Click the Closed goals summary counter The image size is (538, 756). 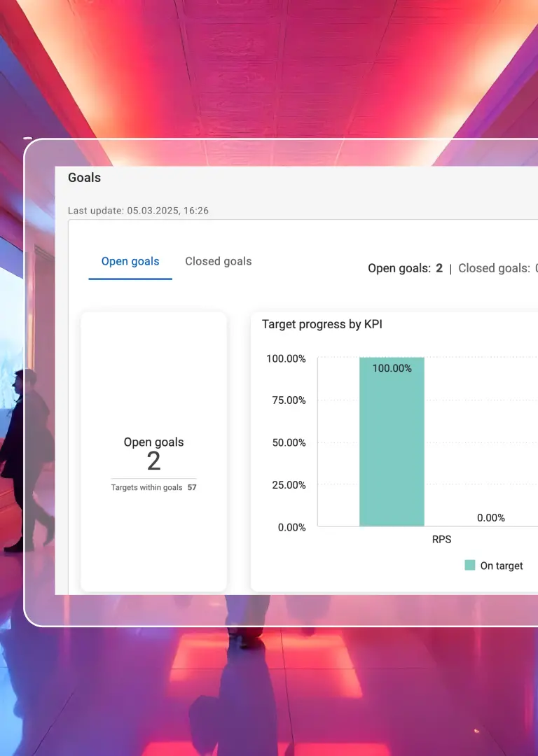497,268
